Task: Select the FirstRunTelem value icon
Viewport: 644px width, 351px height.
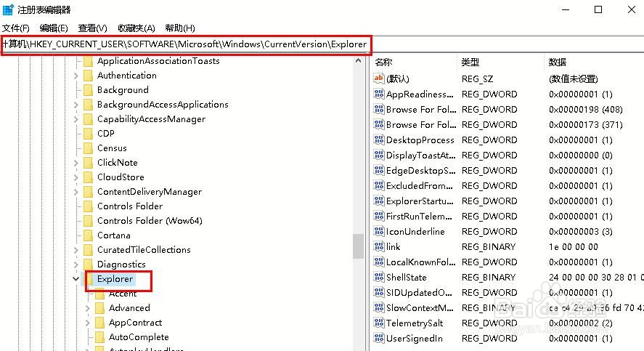Action: click(x=379, y=216)
